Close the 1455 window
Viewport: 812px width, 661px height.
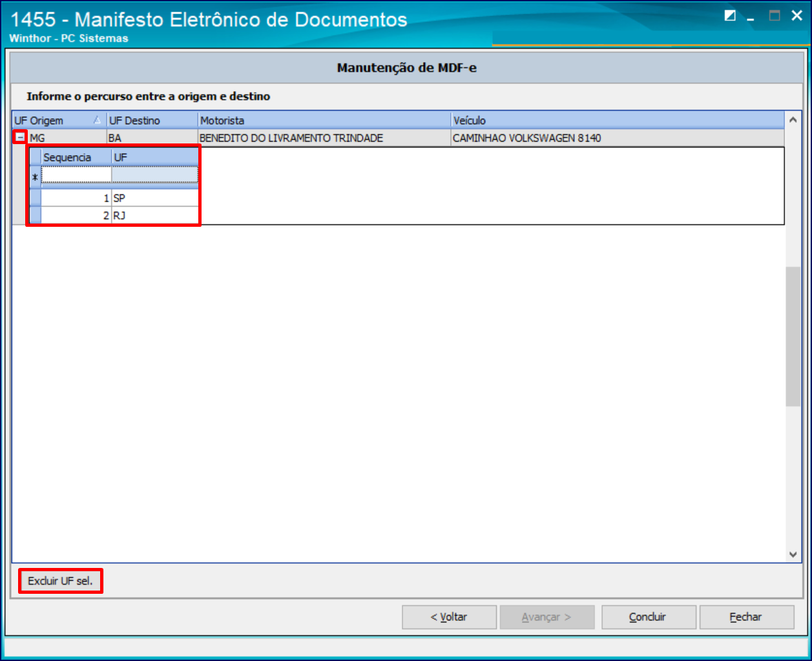point(796,16)
